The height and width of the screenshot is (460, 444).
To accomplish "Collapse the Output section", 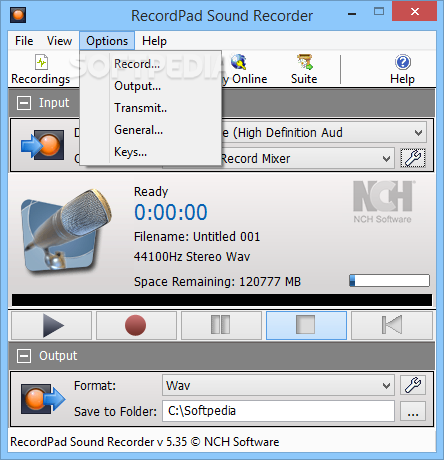I will tap(24, 356).
